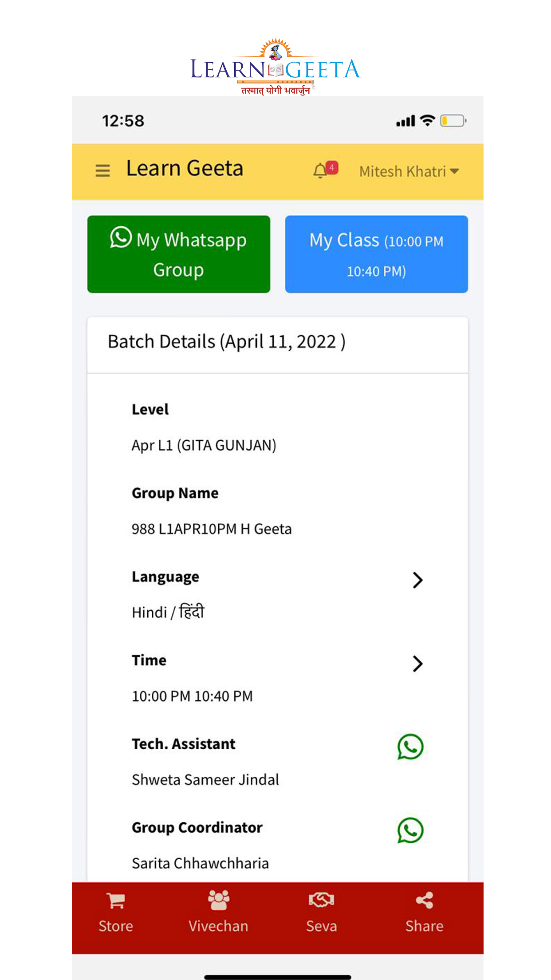Screen dimensions: 551x980
Task: Select group name 988 L1APR10PM H Geeta
Action: click(x=212, y=529)
